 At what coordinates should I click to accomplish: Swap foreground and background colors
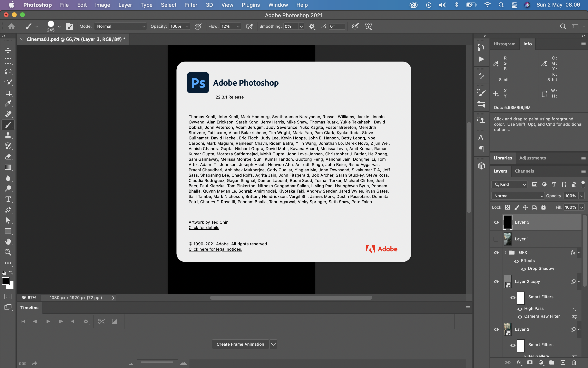coord(11,273)
